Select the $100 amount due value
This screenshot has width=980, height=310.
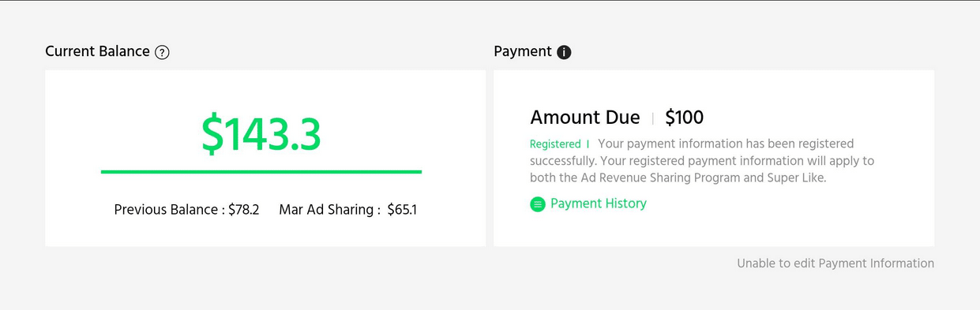(x=685, y=118)
